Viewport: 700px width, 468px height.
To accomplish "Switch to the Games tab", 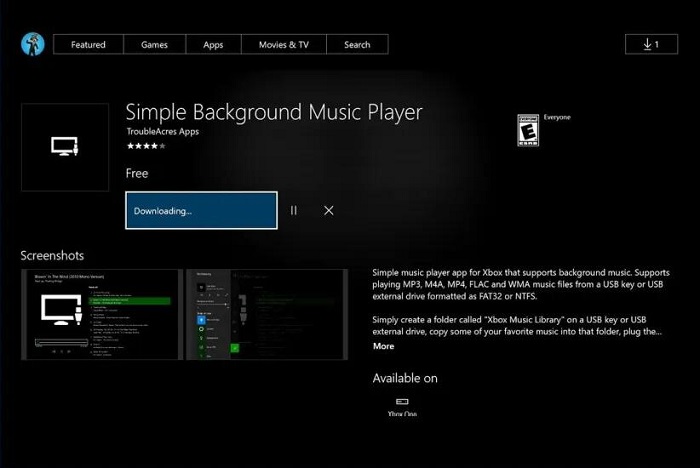I will pos(154,45).
